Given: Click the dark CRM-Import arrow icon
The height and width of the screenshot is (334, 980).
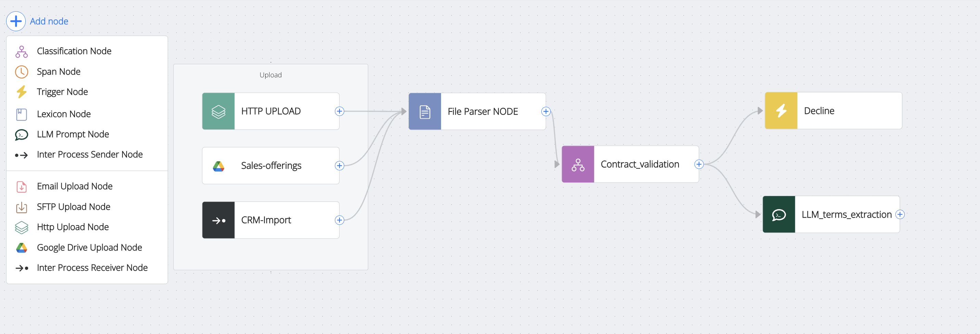Looking at the screenshot, I should [218, 220].
